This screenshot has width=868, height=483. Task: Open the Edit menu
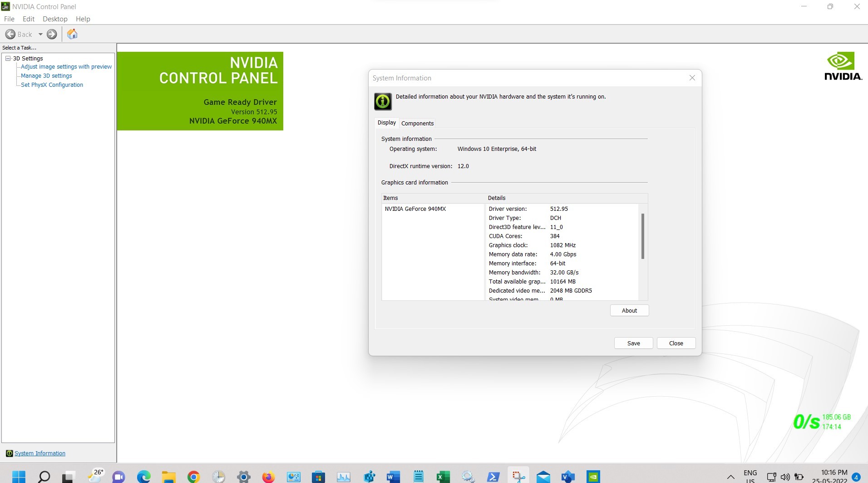(x=29, y=19)
